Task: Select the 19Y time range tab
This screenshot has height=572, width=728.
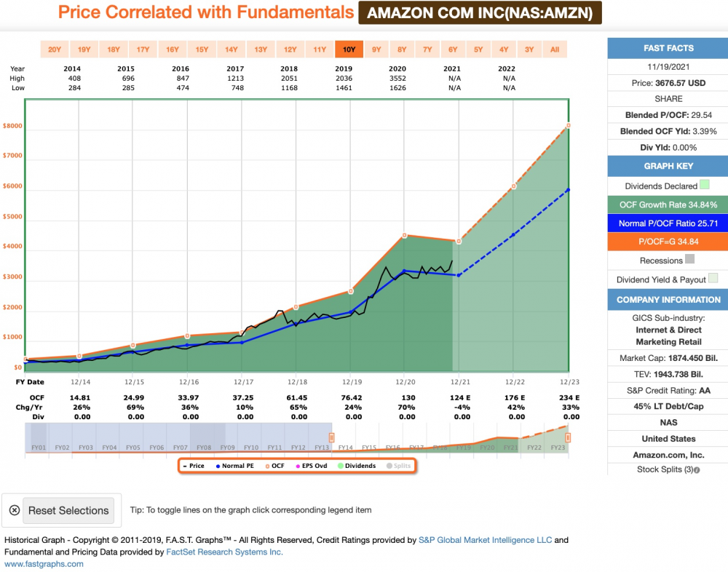Action: 84,49
